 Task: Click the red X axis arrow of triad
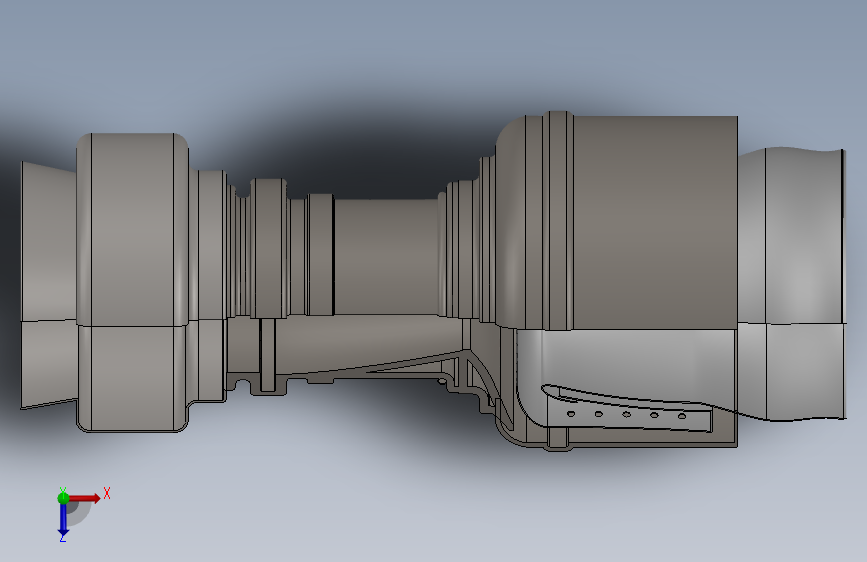[84, 498]
